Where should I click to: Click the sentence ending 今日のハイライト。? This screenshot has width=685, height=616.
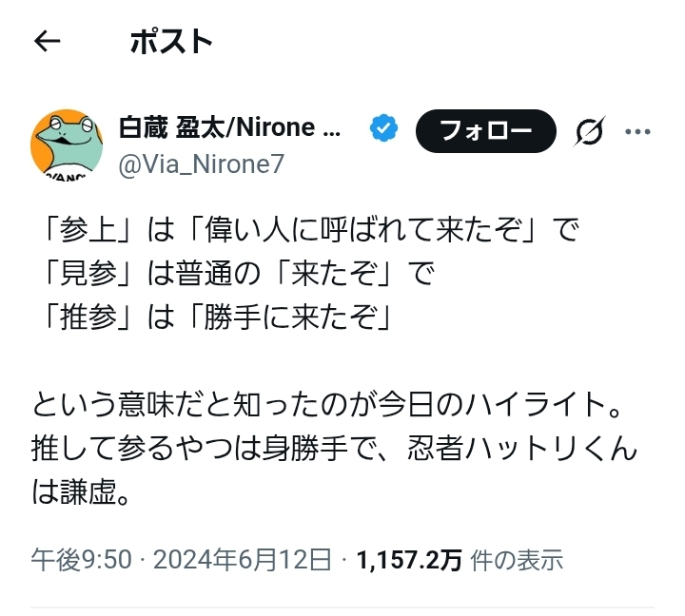click(325, 406)
